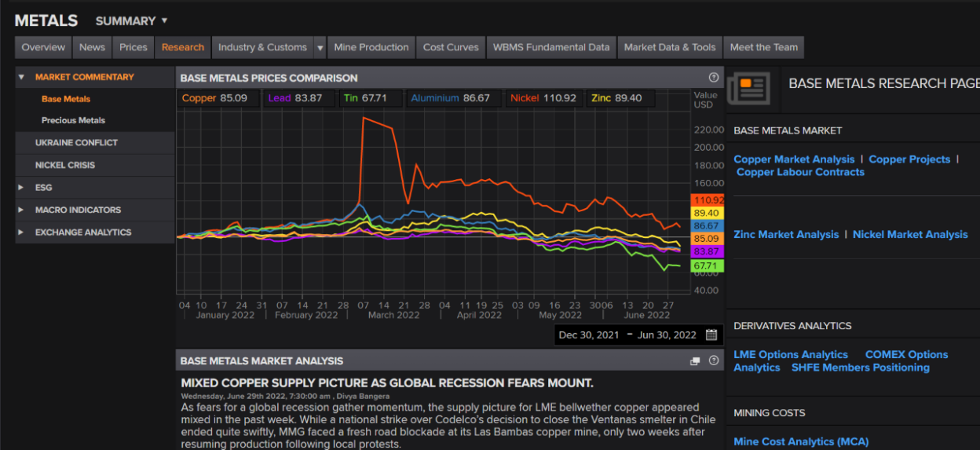Viewport: 980px width, 450px height.
Task: Open Copper Labour Contracts link
Action: click(800, 172)
